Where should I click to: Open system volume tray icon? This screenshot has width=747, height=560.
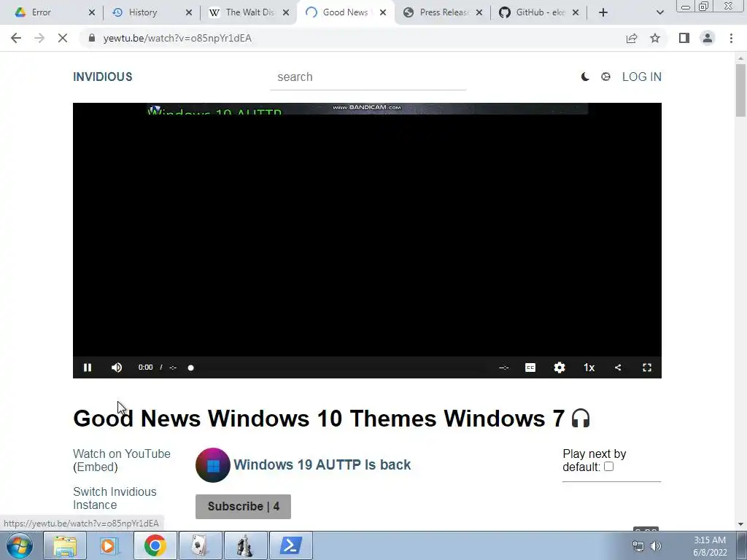point(656,546)
